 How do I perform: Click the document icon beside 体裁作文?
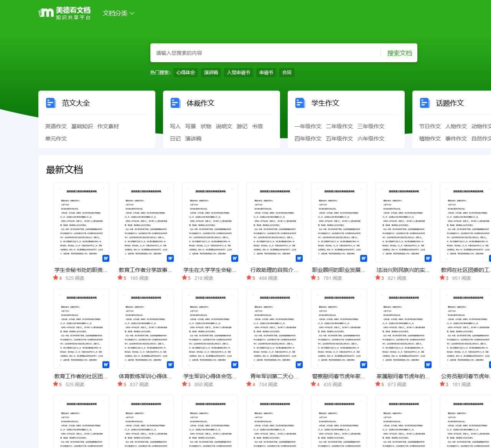tap(175, 103)
